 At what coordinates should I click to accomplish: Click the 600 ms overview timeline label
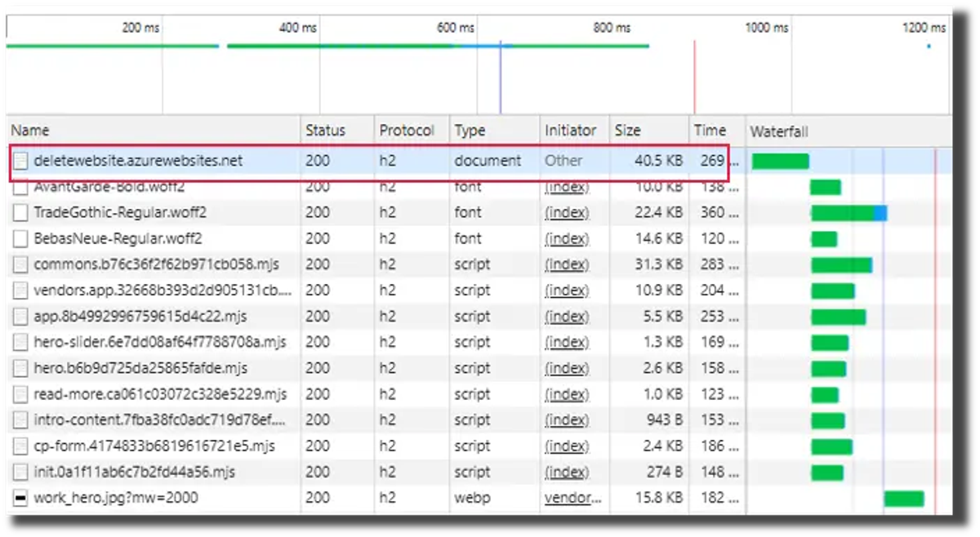click(455, 28)
